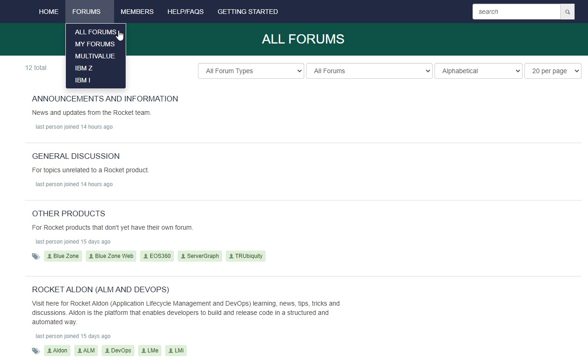588x364 pixels.
Task: Open the General Discussion forum
Action: point(76,156)
